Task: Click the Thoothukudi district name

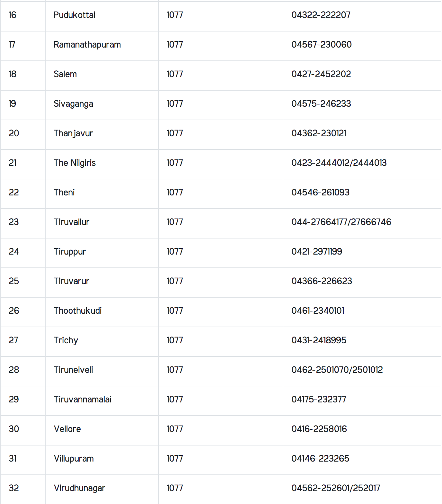Action: (x=78, y=311)
